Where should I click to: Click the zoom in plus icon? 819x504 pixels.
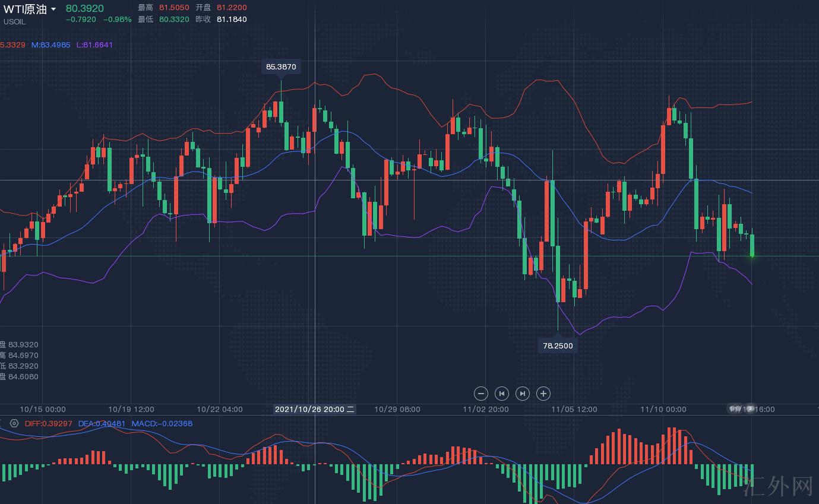pyautogui.click(x=543, y=393)
